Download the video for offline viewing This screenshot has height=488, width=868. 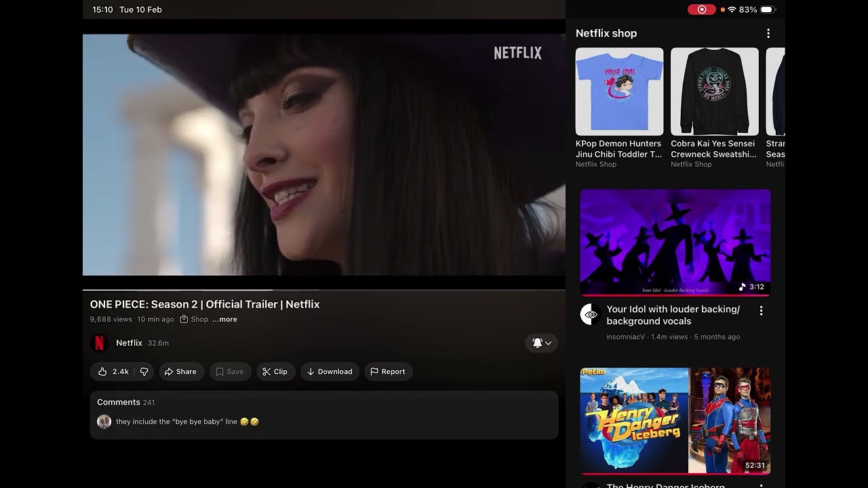[330, 371]
